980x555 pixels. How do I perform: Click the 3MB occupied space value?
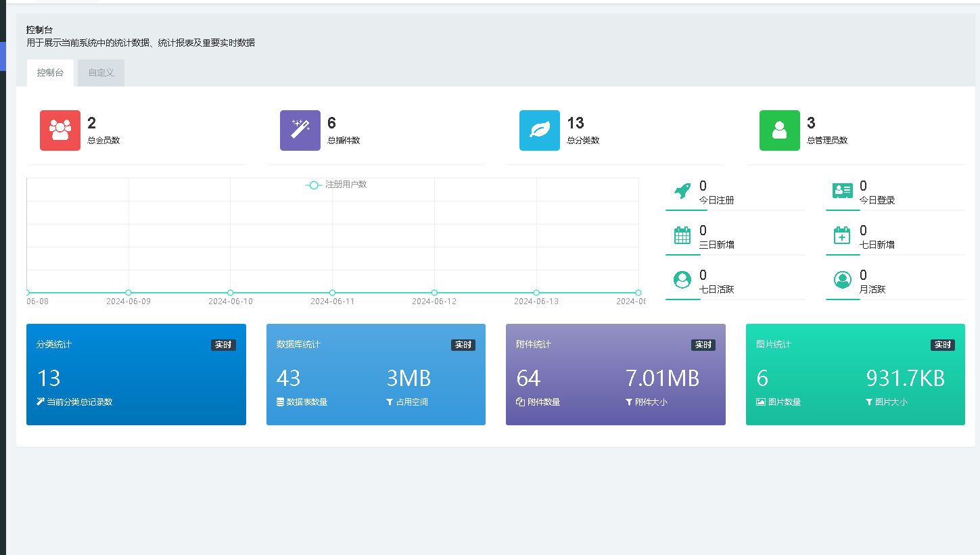pyautogui.click(x=409, y=378)
